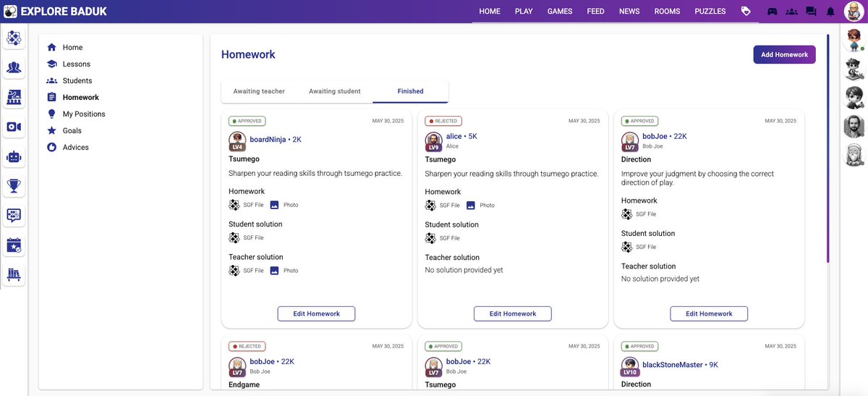This screenshot has height=396, width=868.
Task: Click the REJECTED badge on alice's card
Action: click(x=443, y=122)
